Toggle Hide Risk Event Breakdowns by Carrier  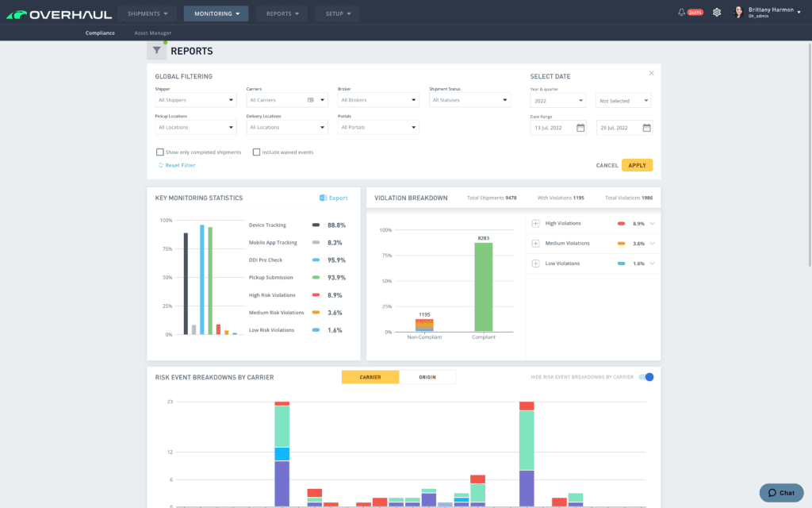pyautogui.click(x=645, y=377)
